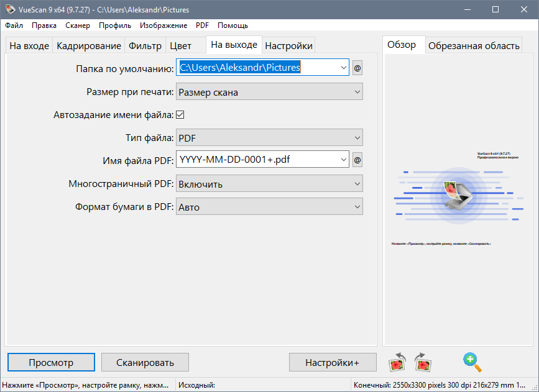Image resolution: width=539 pixels, height=392 pixels.
Task: Click the VueScan app icon in title bar
Action: tap(10, 9)
